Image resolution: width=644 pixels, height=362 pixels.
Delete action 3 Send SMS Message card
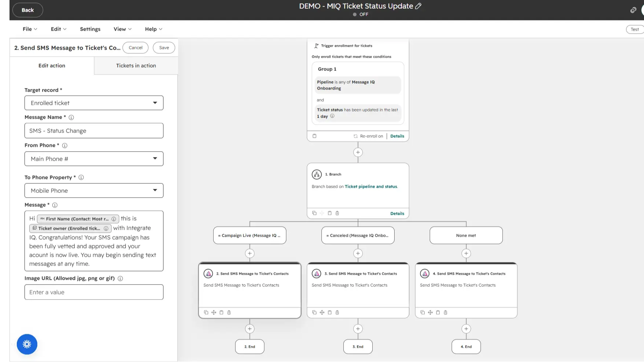tap(337, 312)
